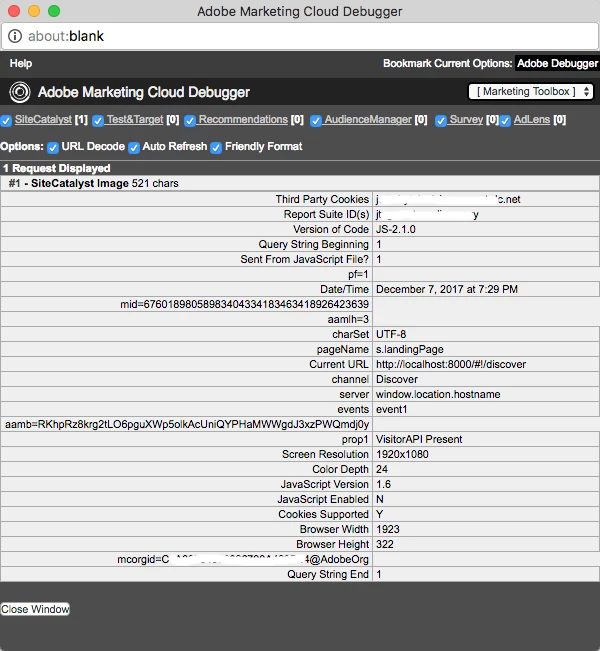600x651 pixels.
Task: Click the green zoom window button
Action: (x=54, y=11)
